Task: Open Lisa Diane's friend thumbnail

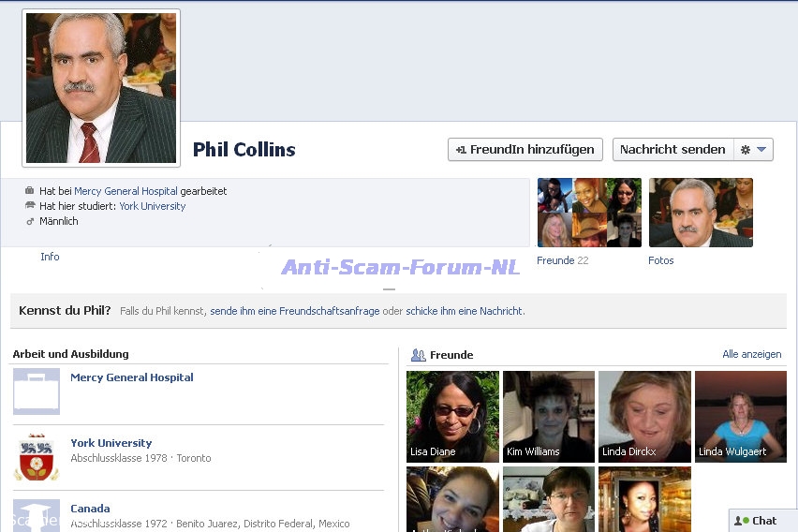Action: (452, 416)
